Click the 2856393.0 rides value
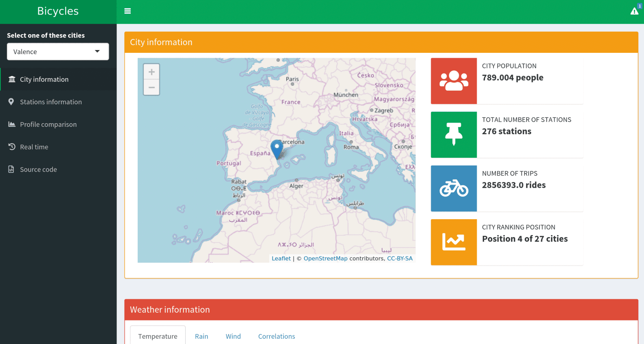Image resolution: width=644 pixels, height=344 pixels. 514,185
